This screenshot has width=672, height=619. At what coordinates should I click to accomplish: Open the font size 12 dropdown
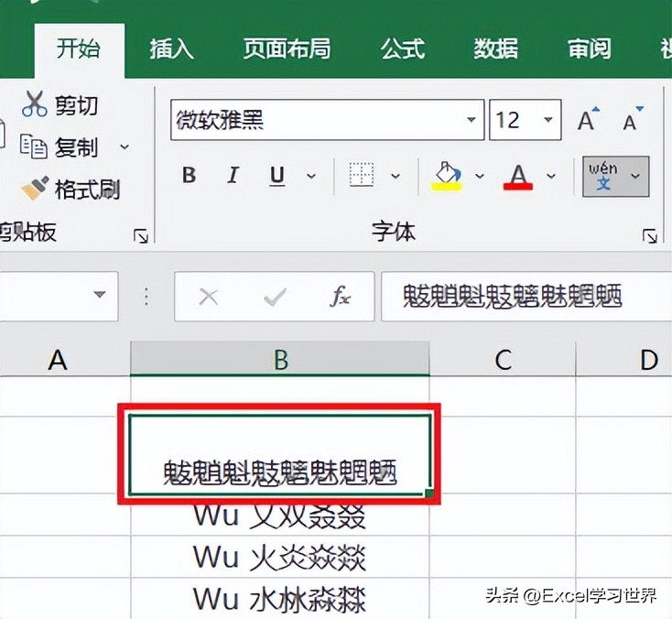548,120
